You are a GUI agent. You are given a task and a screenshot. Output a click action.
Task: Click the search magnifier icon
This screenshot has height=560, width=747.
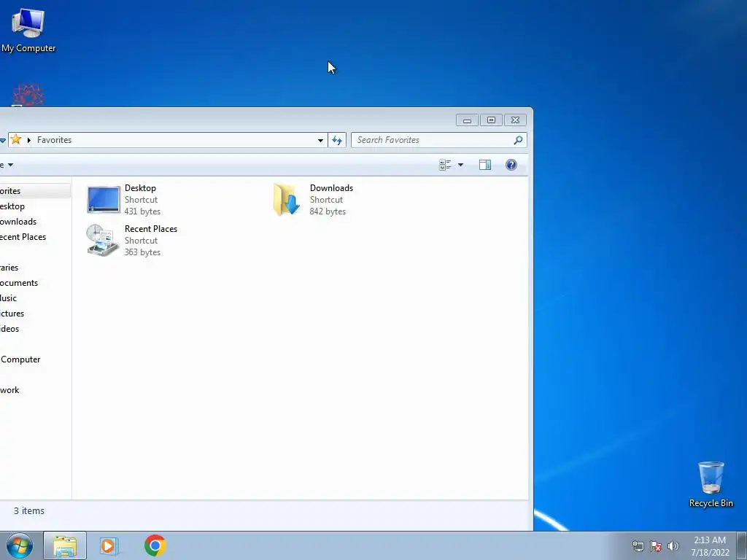point(518,140)
